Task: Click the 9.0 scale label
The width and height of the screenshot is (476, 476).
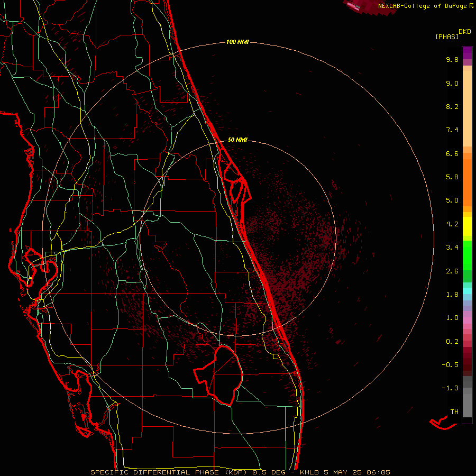Action: point(452,83)
